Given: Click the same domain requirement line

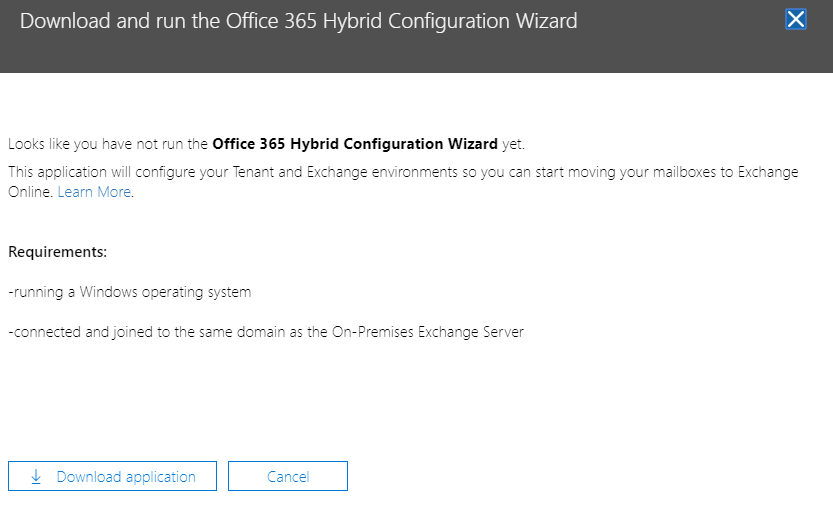Looking at the screenshot, I should pyautogui.click(x=265, y=332).
